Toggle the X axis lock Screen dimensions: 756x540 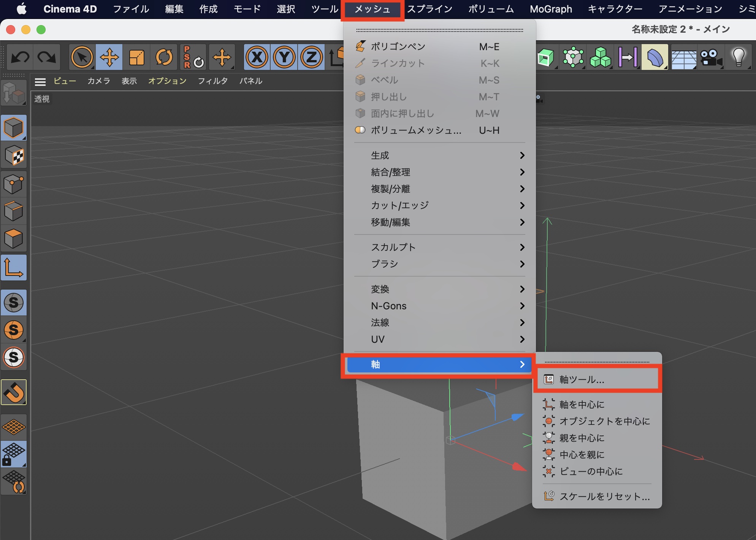coord(257,57)
